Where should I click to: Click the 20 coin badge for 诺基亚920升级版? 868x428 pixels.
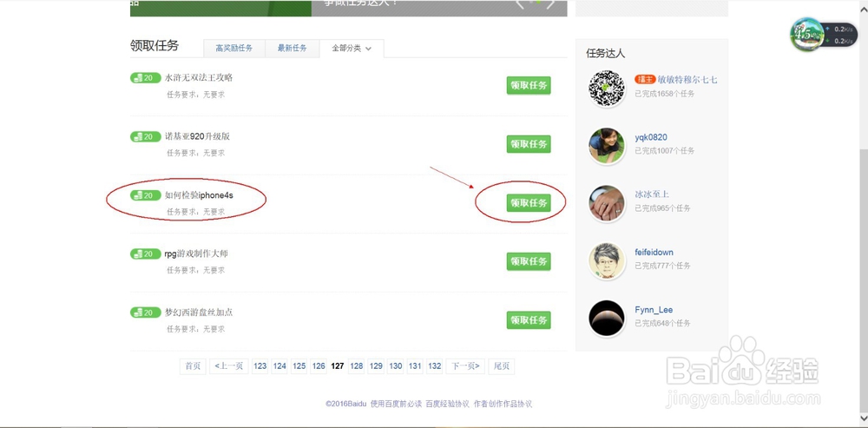click(x=146, y=137)
